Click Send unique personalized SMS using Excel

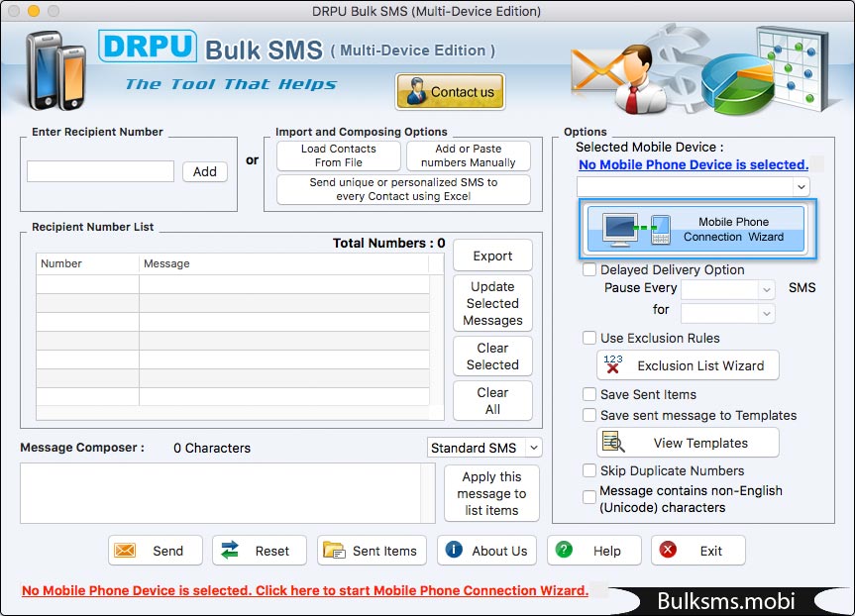coord(403,189)
